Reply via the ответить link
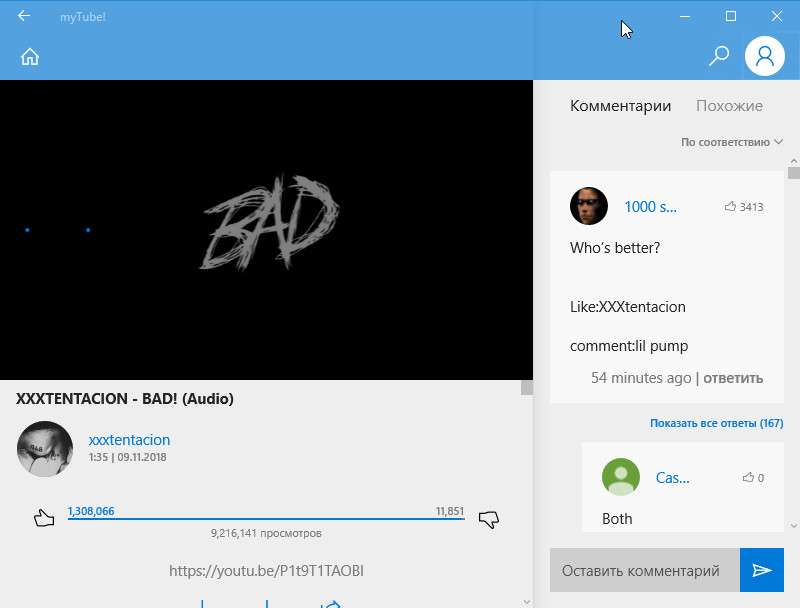This screenshot has width=800, height=608. pyautogui.click(x=733, y=378)
